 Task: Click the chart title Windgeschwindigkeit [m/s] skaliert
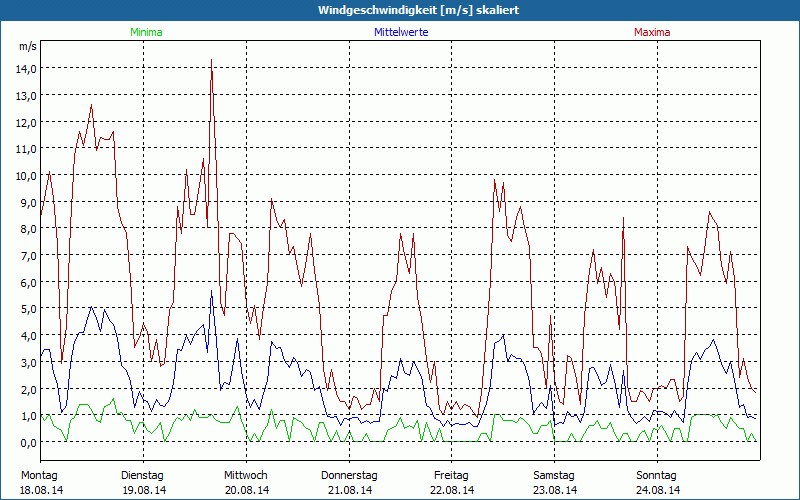[418, 10]
